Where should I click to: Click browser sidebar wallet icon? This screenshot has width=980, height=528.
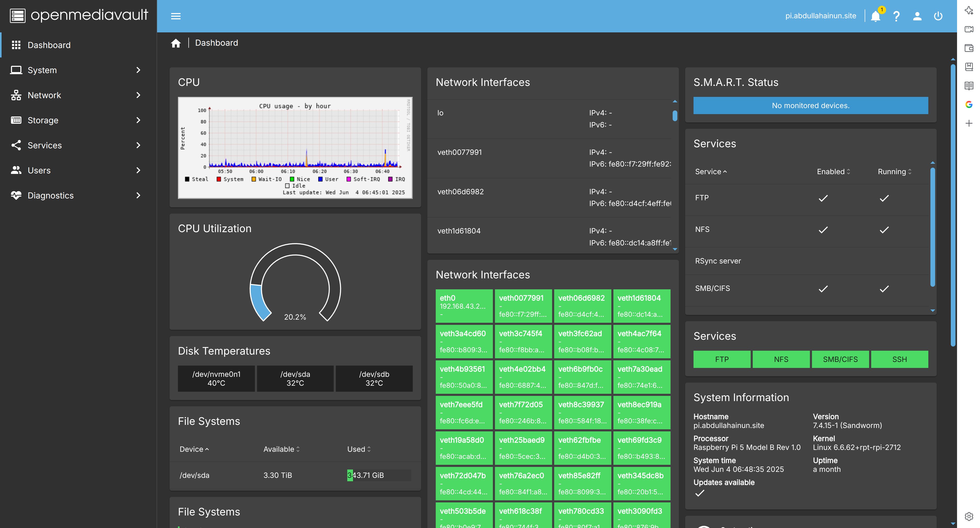click(x=969, y=48)
